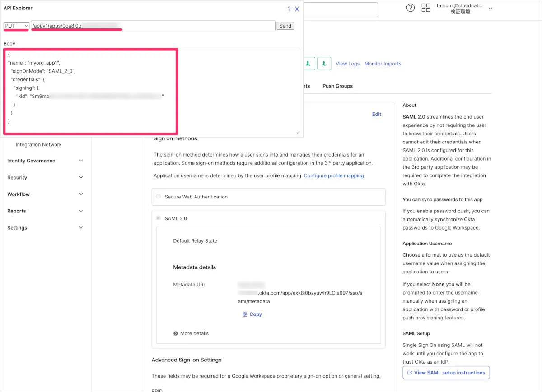Select the Secure Web Authentication radio button

[158, 197]
